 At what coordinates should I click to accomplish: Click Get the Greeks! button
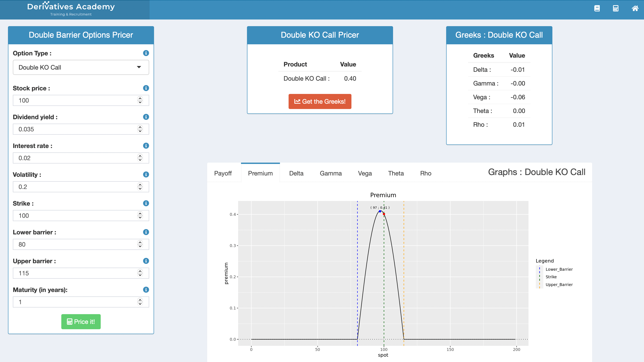(320, 101)
